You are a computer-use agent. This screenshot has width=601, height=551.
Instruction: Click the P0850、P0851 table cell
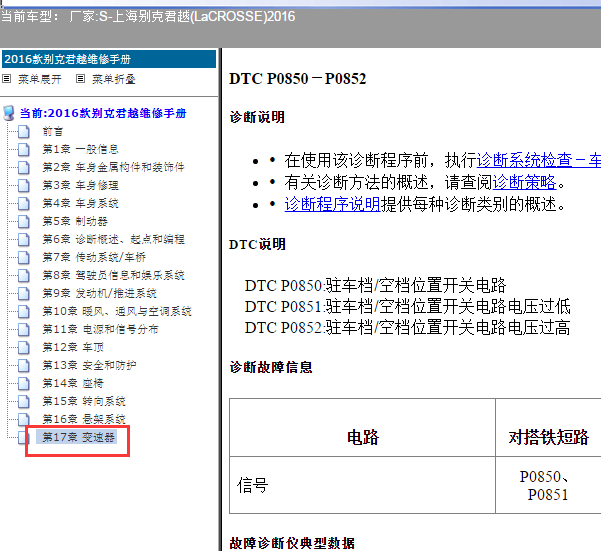click(x=548, y=485)
